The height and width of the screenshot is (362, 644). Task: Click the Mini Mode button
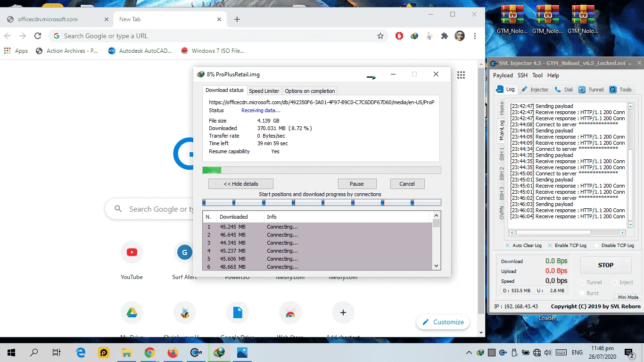point(628,297)
